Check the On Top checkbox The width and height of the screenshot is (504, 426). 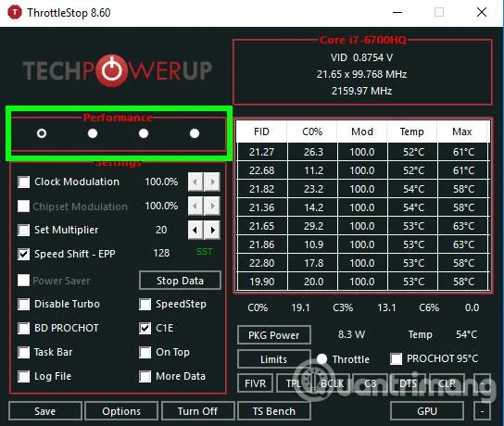(145, 353)
